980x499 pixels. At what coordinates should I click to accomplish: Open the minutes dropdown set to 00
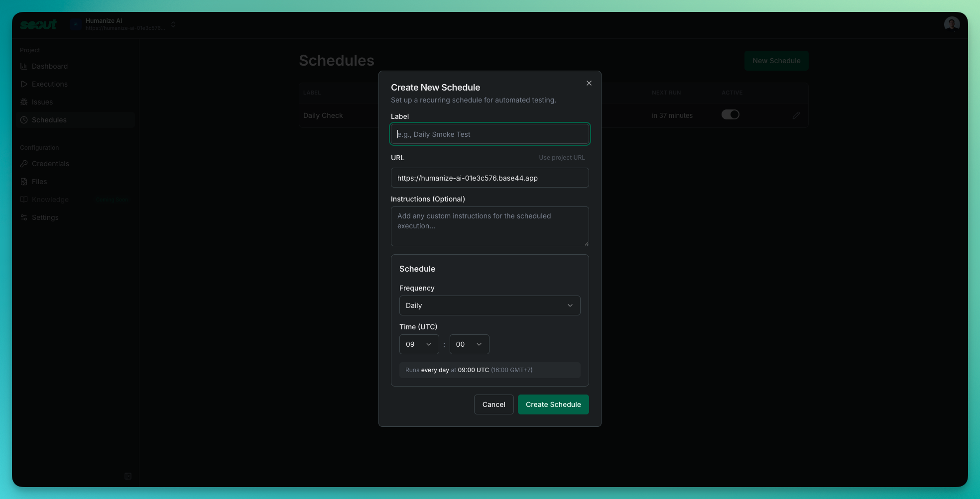tap(469, 344)
